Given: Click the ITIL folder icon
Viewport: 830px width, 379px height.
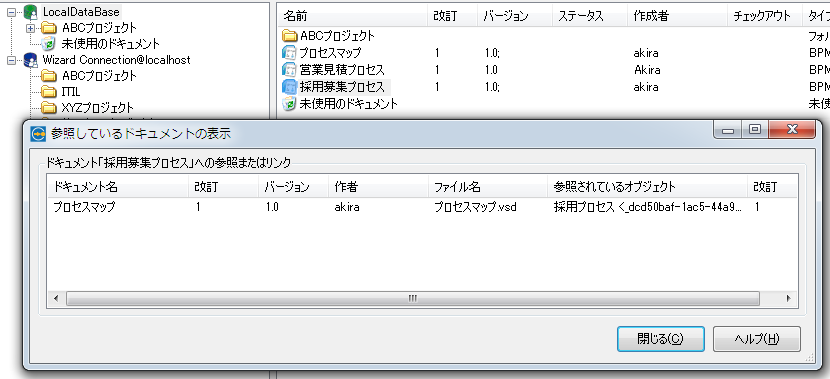Looking at the screenshot, I should pos(49,92).
